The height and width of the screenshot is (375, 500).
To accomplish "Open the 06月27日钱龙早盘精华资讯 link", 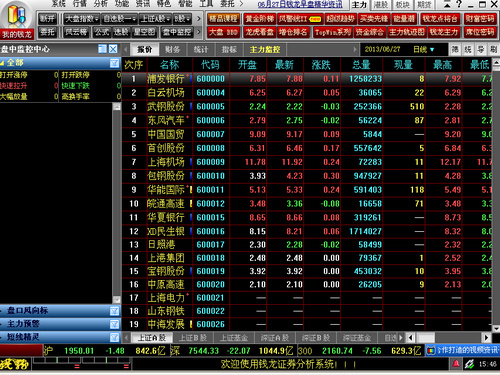I will click(300, 4).
